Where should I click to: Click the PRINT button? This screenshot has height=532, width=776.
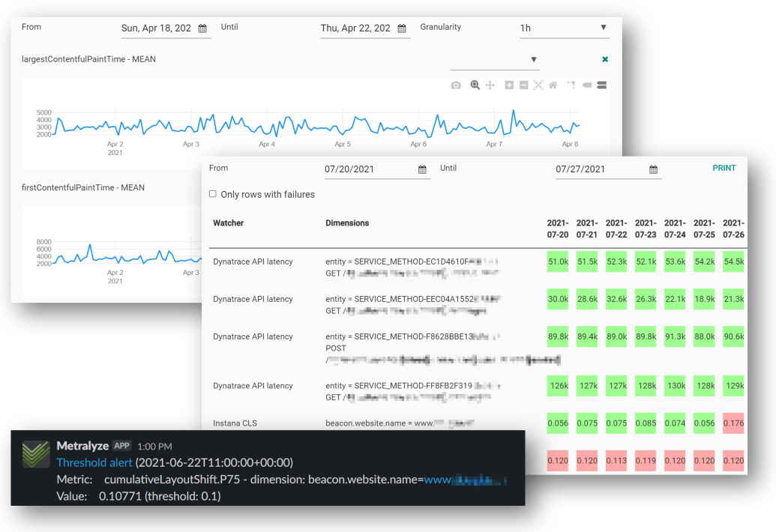tap(724, 168)
